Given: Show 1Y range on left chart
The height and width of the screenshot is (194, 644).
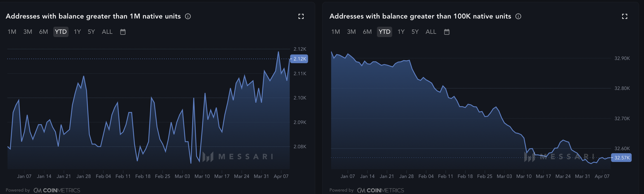Looking at the screenshot, I should (77, 32).
